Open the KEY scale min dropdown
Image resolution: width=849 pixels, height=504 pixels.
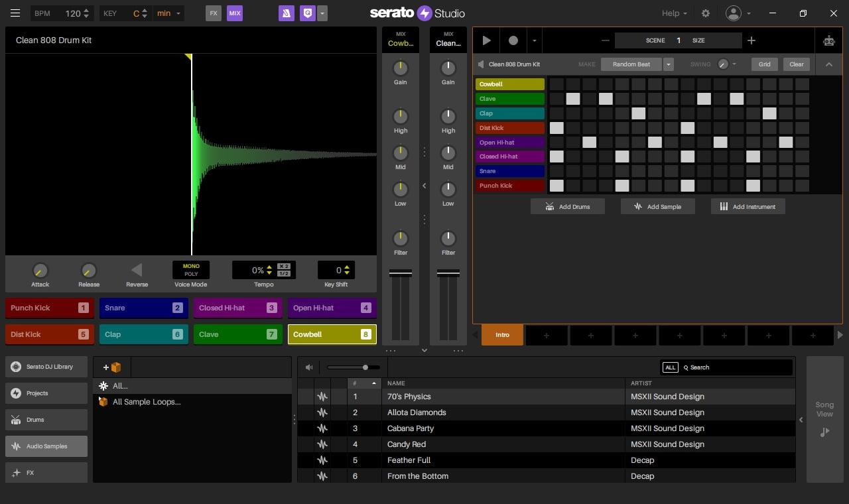tap(168, 13)
